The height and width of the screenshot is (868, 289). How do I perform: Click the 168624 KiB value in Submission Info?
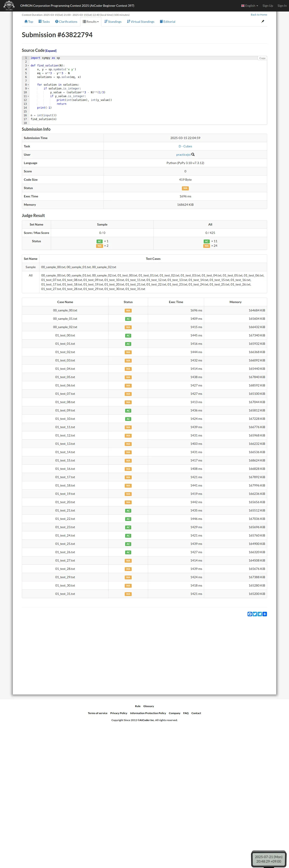click(x=185, y=205)
